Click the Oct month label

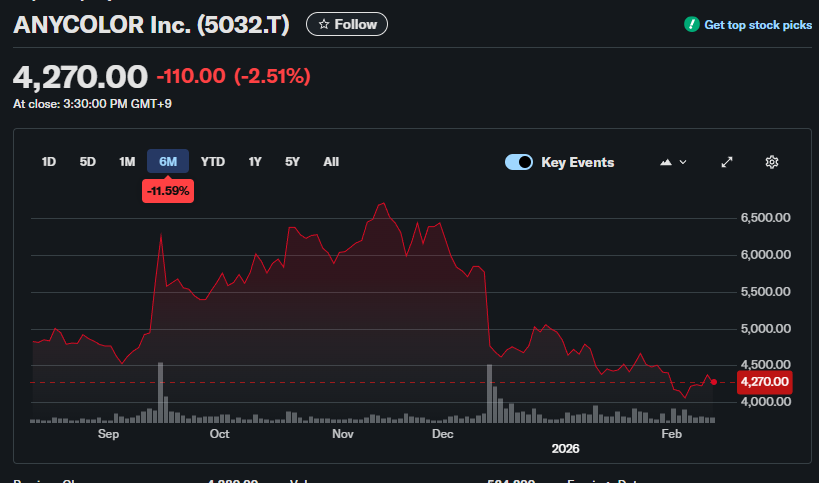(219, 434)
